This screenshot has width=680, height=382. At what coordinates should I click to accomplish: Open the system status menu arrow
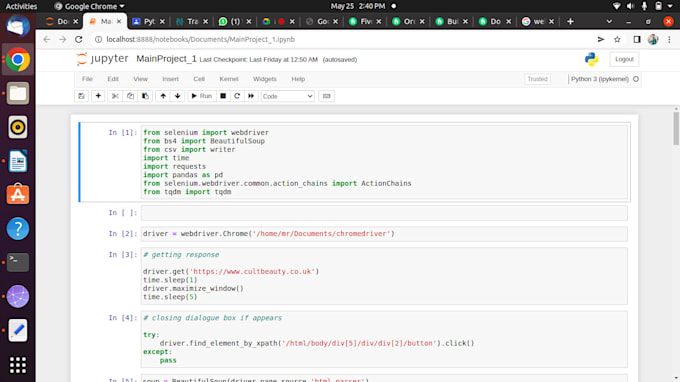[670, 6]
